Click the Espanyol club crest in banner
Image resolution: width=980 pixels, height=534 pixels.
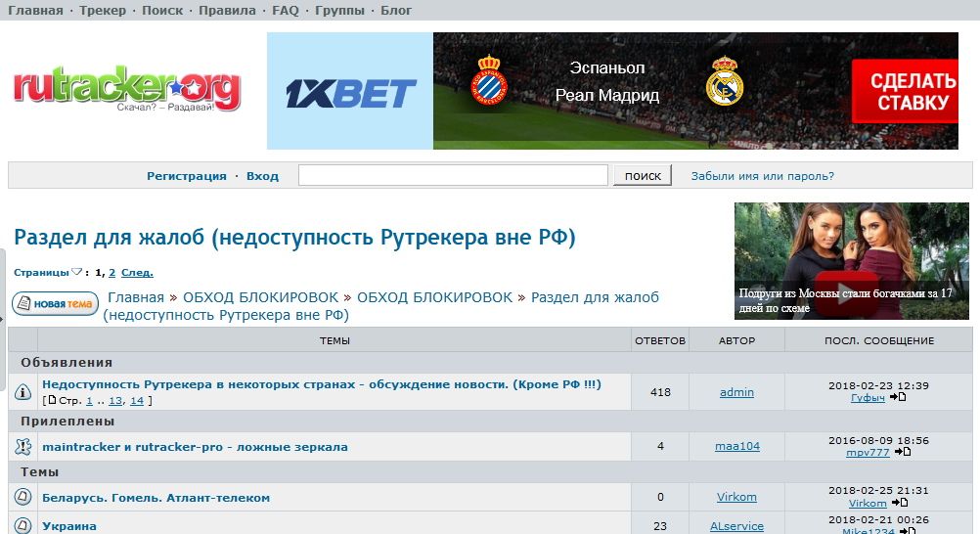coord(489,80)
